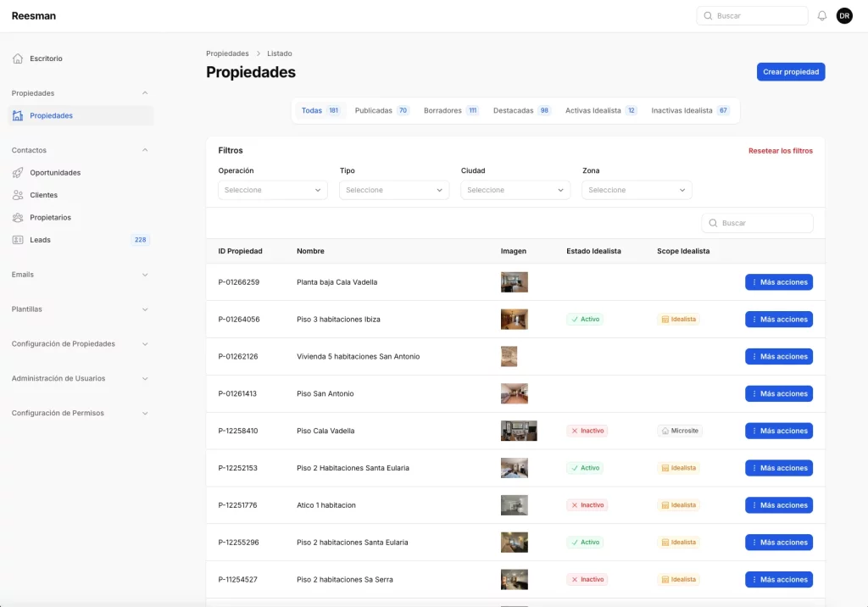Click the Oportunidades rocket icon
This screenshot has width=868, height=607.
(x=18, y=173)
